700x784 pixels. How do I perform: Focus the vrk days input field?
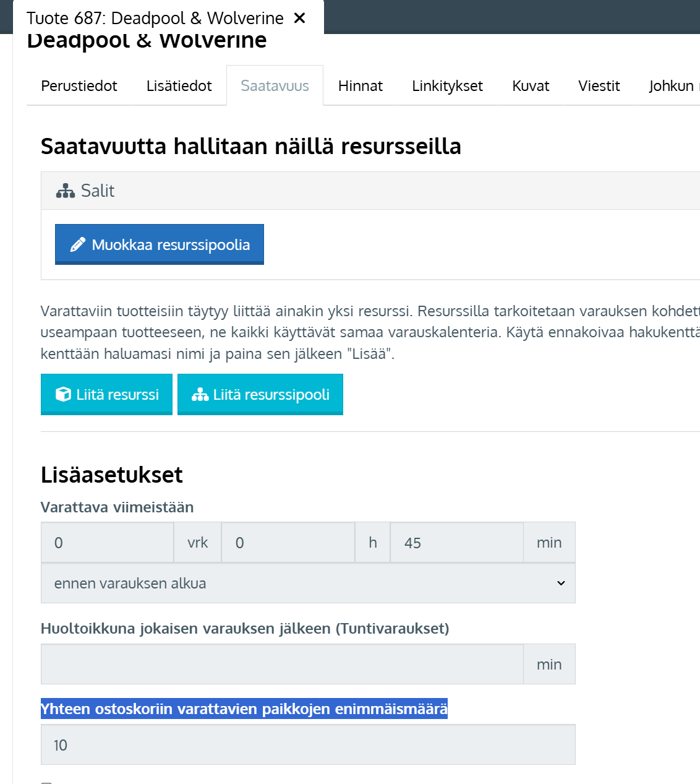tap(108, 543)
